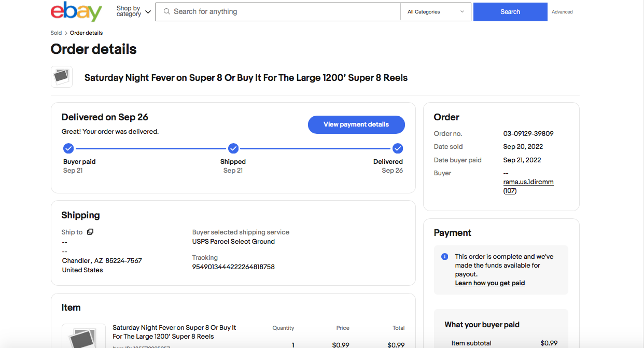Click the order number 03-09129-39809
The height and width of the screenshot is (348, 644).
(528, 133)
